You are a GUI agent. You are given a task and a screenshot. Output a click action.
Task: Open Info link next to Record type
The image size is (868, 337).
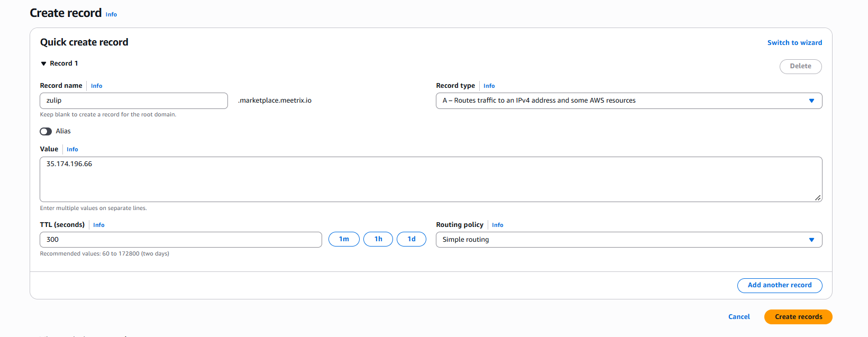pyautogui.click(x=489, y=86)
